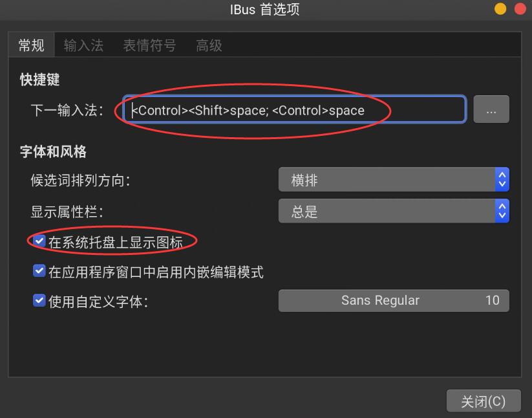
Task: Open shortcut editor with the ellipsis button
Action: (x=491, y=109)
